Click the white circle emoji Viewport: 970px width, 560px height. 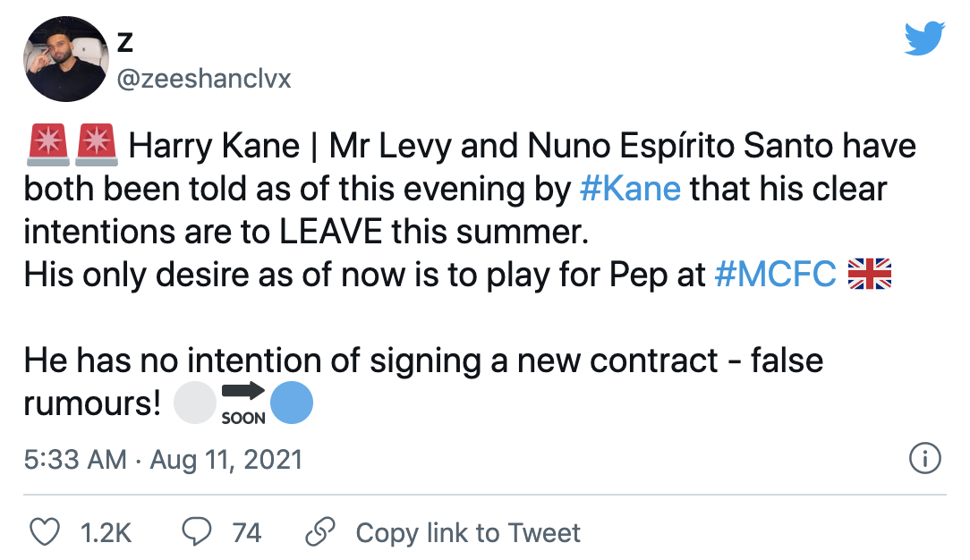point(194,403)
